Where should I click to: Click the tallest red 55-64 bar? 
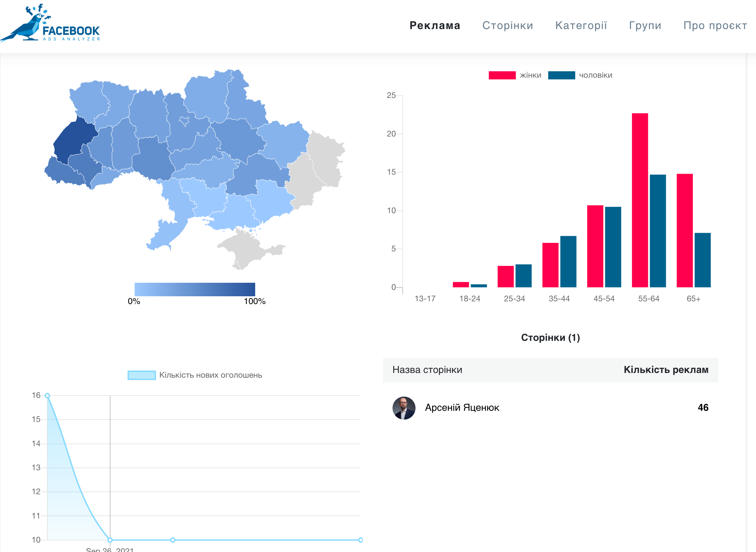click(x=640, y=200)
